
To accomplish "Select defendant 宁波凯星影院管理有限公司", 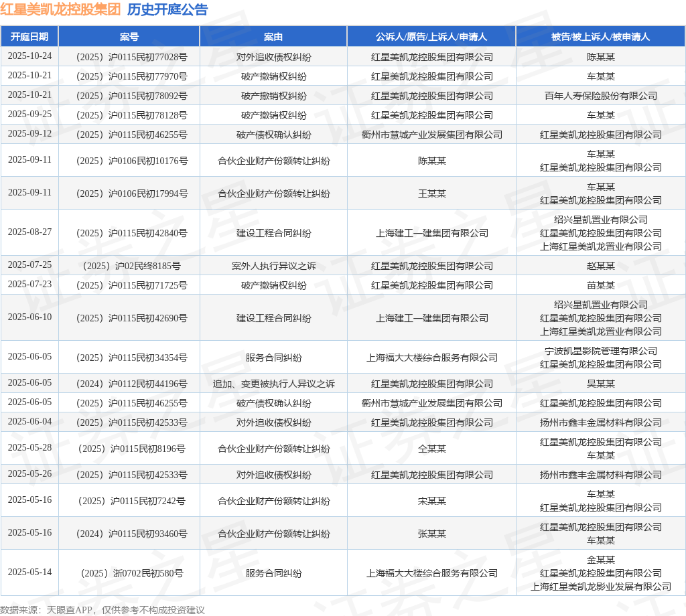I will point(601,351).
